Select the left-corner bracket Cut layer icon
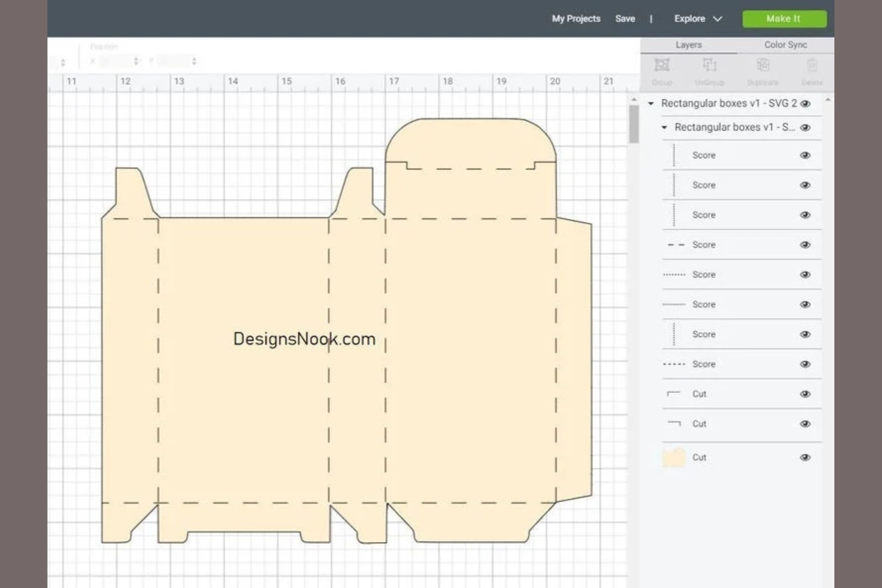 coord(673,393)
